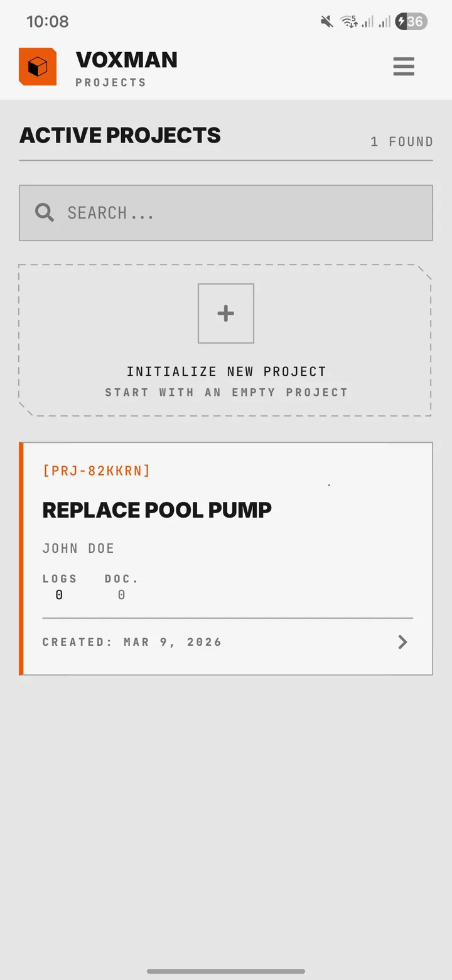This screenshot has width=452, height=980.
Task: Open the project tagged PRJ-82KKRN
Action: (97, 471)
